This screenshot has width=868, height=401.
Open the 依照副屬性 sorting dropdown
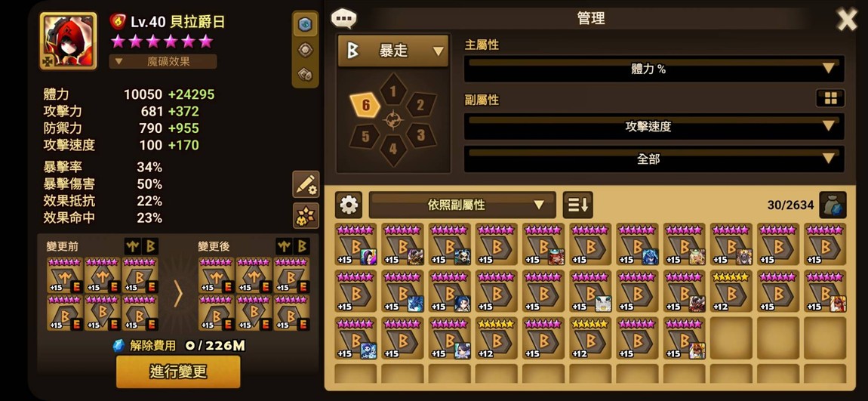click(x=462, y=205)
